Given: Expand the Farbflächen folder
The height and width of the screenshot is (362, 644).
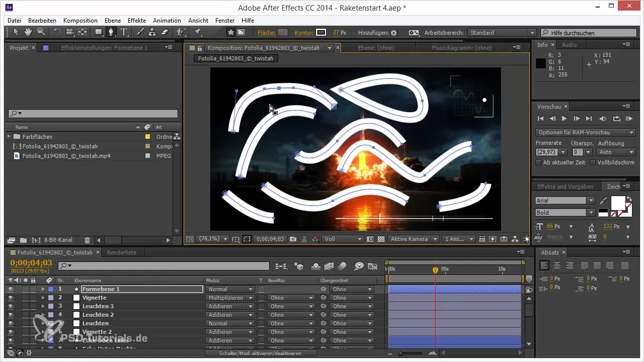Looking at the screenshot, I should 9,136.
